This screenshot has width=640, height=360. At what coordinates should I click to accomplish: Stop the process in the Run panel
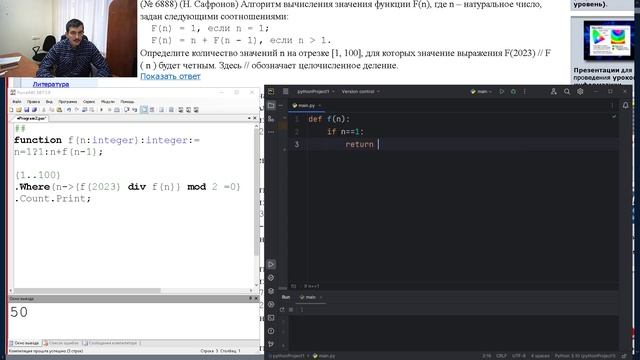click(x=291, y=310)
